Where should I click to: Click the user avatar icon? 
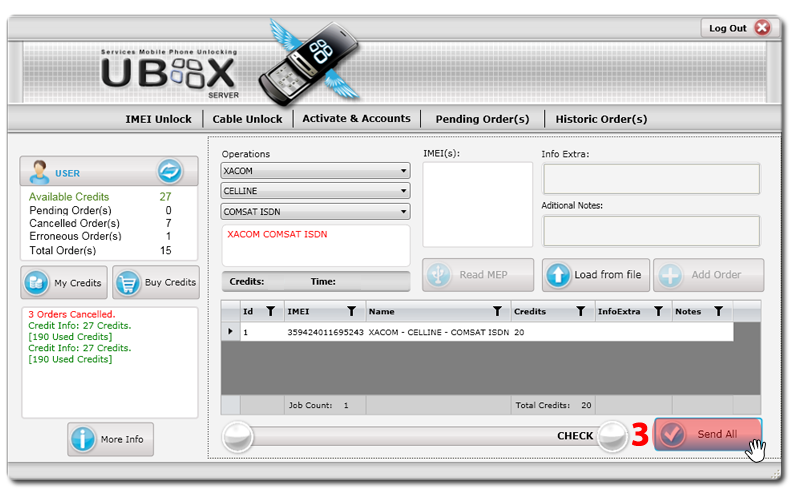[x=39, y=172]
